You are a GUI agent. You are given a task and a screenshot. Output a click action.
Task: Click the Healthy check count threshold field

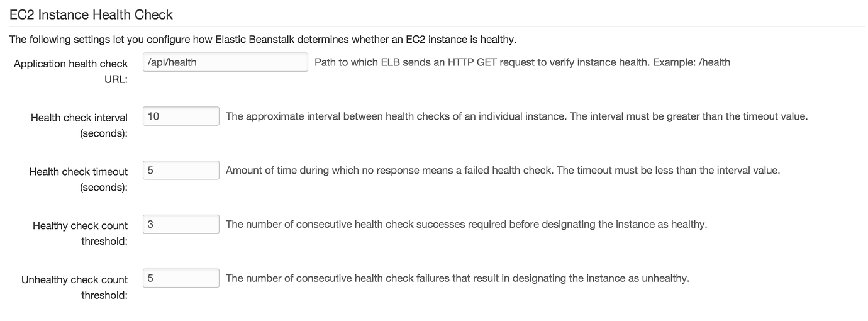pos(181,224)
